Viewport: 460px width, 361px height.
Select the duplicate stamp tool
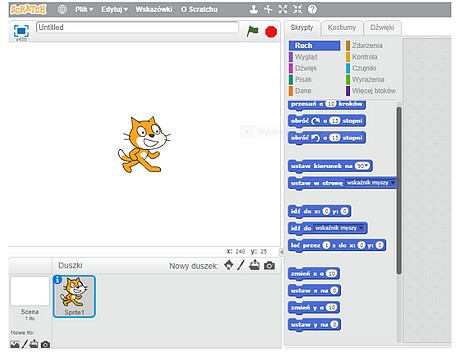point(254,9)
